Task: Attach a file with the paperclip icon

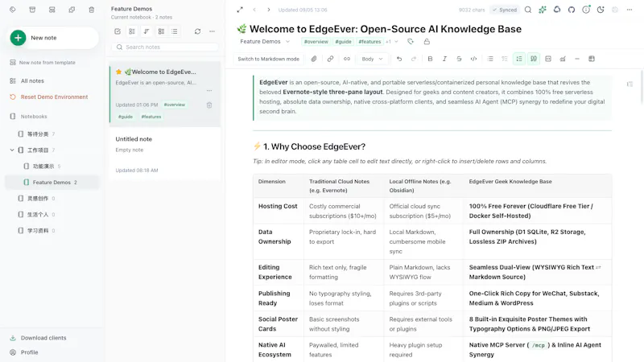Action: pos(314,59)
